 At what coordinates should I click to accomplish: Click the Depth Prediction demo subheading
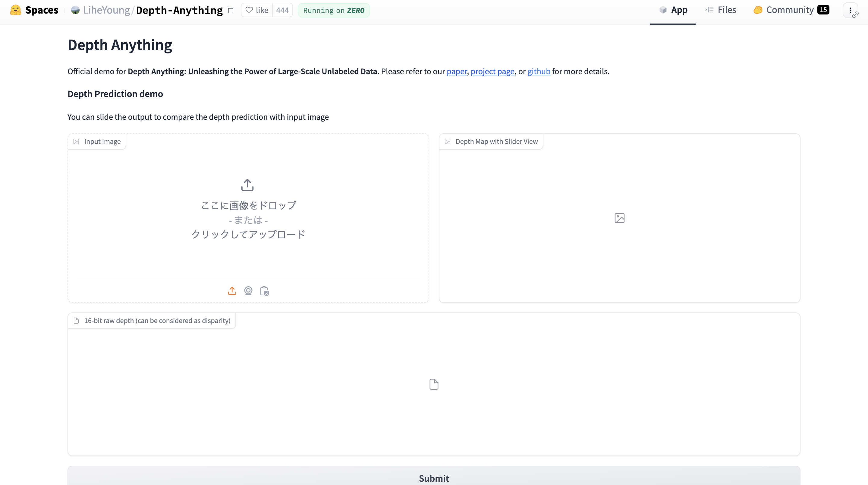coord(115,94)
